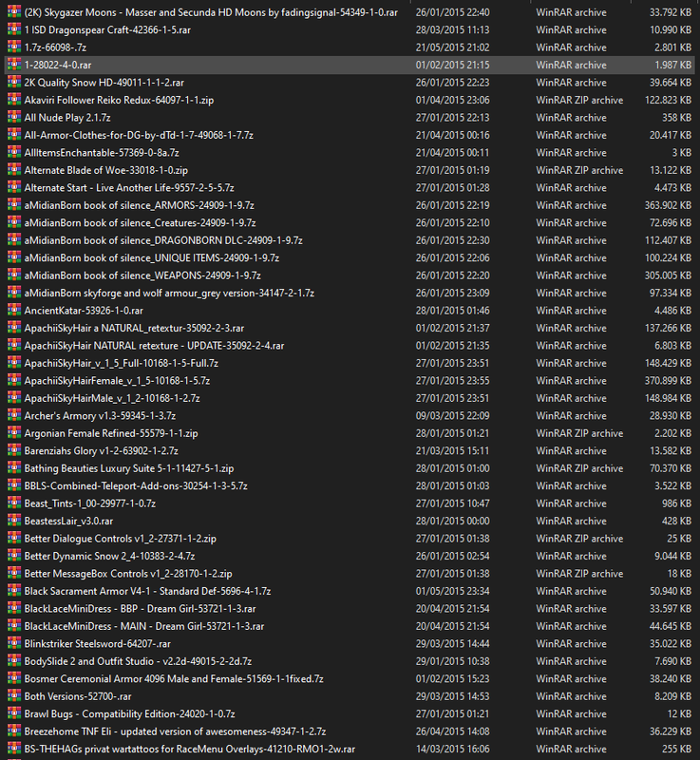Click size value 1.987 KB
The width and height of the screenshot is (700, 760).
(x=672, y=65)
